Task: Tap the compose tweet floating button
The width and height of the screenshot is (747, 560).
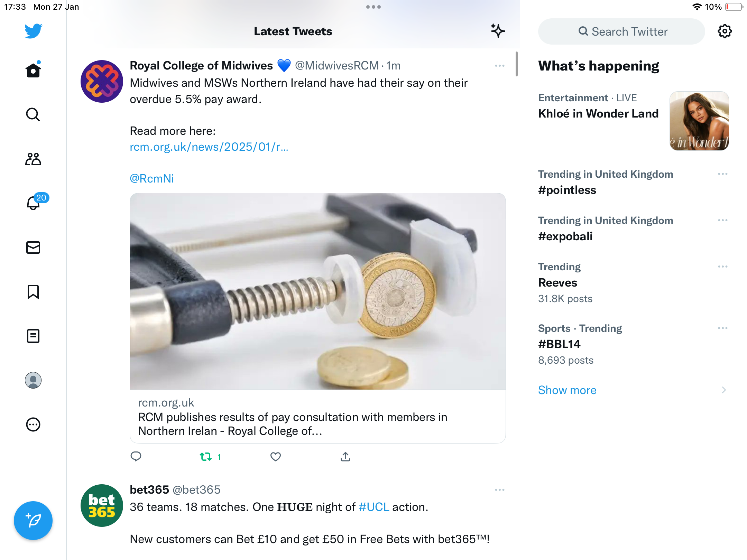Action: tap(33, 521)
